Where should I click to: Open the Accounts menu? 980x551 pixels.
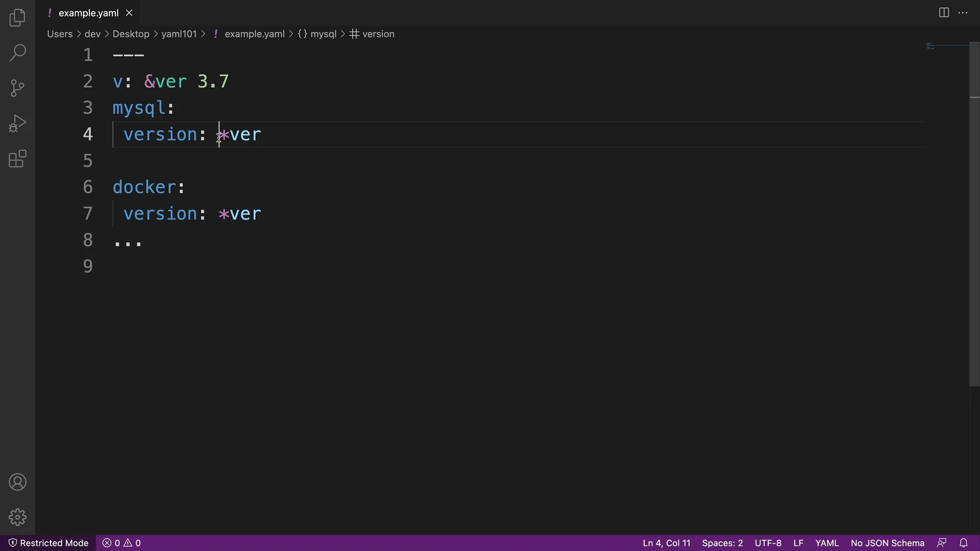tap(17, 482)
